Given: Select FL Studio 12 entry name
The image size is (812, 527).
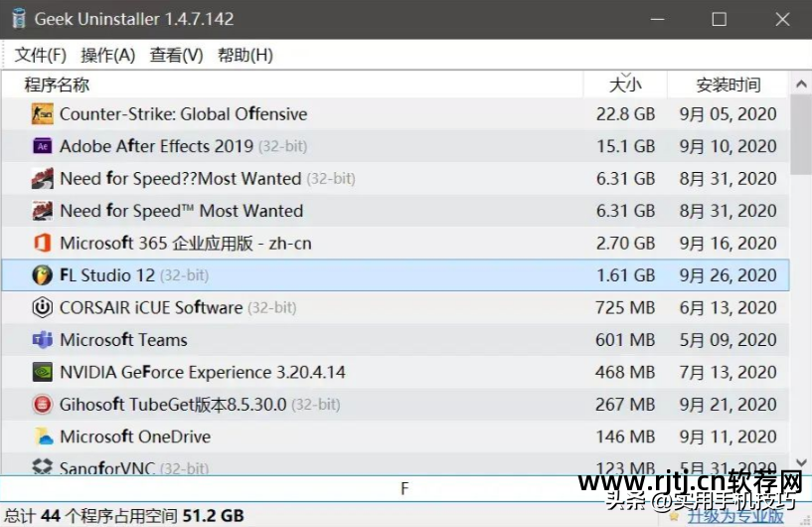Looking at the screenshot, I should (107, 275).
